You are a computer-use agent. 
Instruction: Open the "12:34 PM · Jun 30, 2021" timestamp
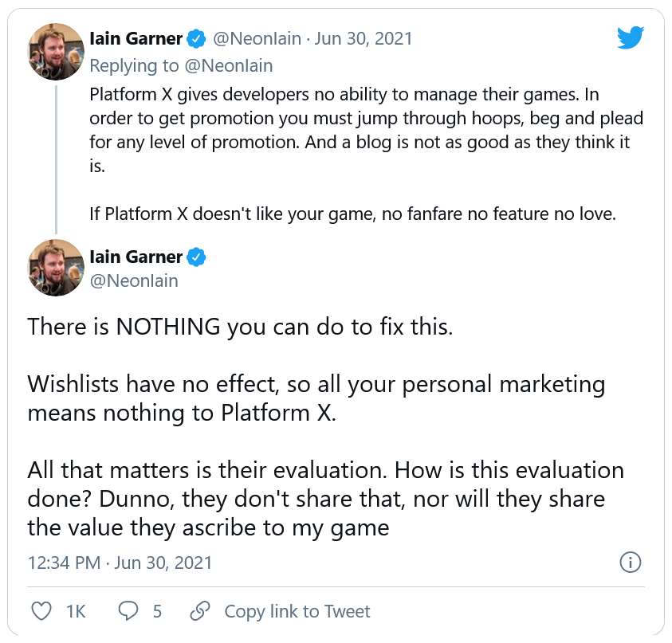click(x=120, y=563)
